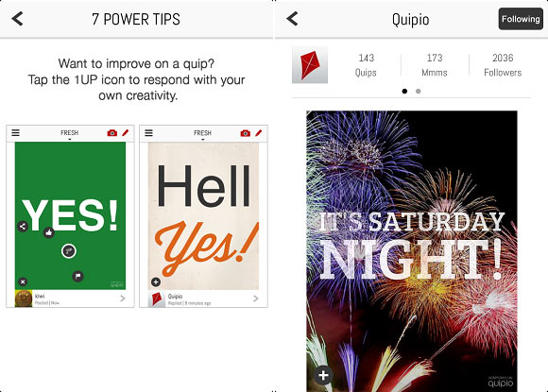Screen dimensions: 548x392
Task: Tap the share icon on YES quip
Action: (x=23, y=227)
